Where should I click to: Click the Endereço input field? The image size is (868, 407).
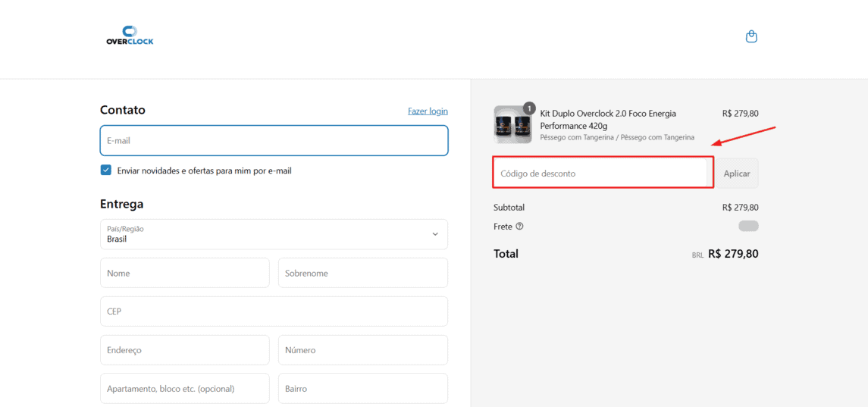[185, 350]
